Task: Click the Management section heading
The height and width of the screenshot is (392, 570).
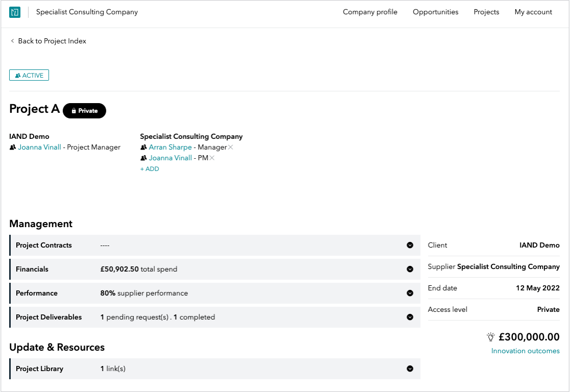Action: pyautogui.click(x=41, y=224)
